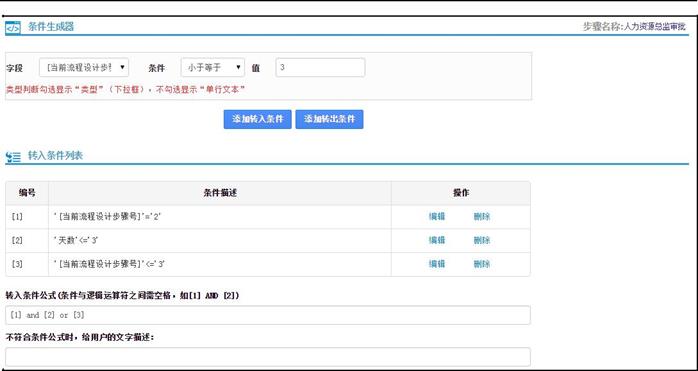Open the 条件 operator dropdown
The image size is (698, 371).
pos(213,68)
